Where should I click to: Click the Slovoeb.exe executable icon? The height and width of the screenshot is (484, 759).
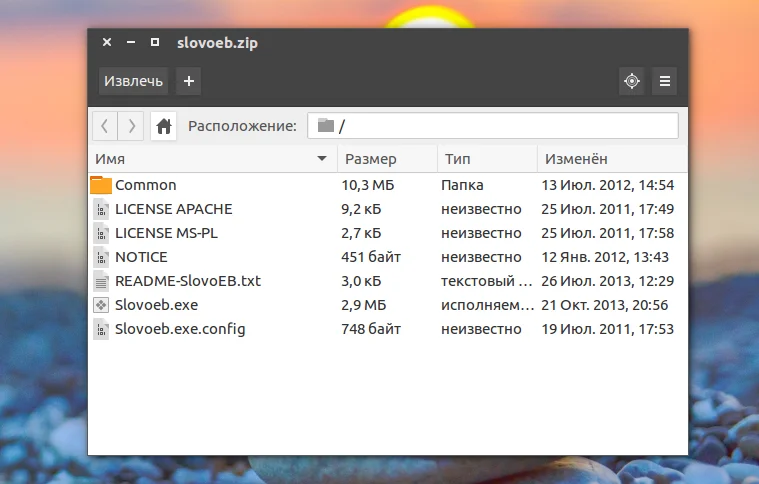[x=101, y=305]
